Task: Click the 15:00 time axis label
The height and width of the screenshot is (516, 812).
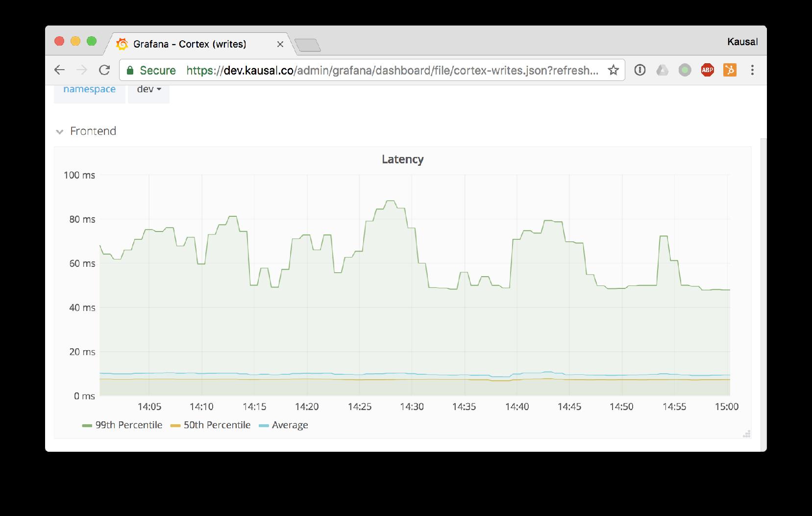Action: coord(727,407)
